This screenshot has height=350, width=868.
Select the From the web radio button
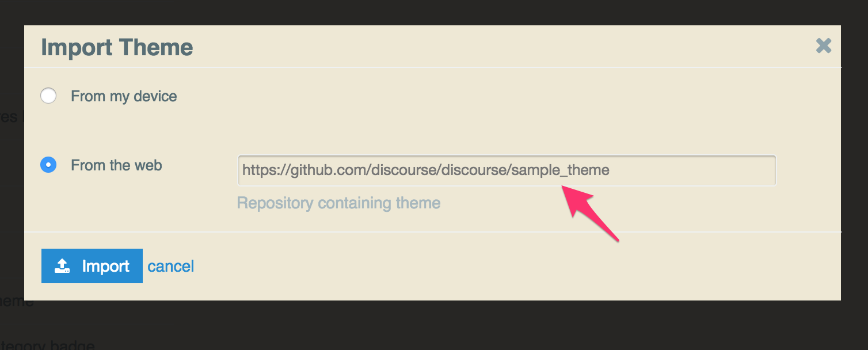click(48, 165)
